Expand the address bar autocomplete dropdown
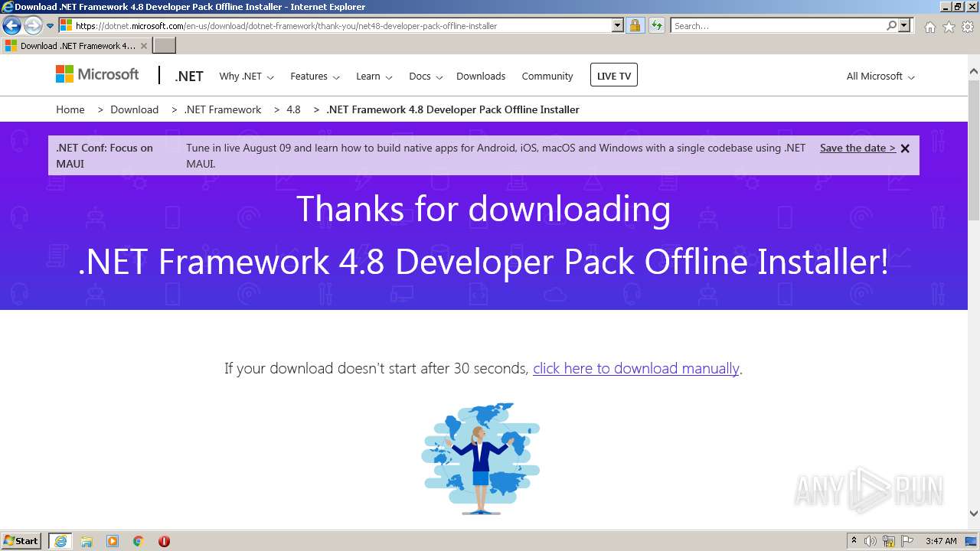Image resolution: width=980 pixels, height=551 pixels. (x=618, y=25)
